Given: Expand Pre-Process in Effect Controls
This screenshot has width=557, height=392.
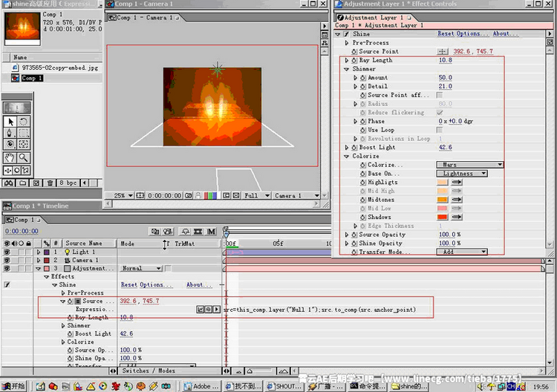Looking at the screenshot, I should pyautogui.click(x=347, y=43).
